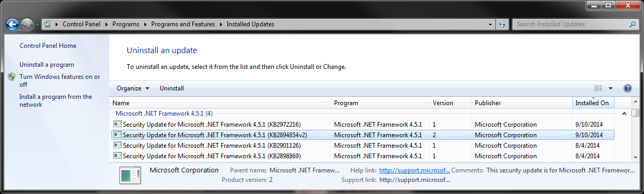This screenshot has height=194, width=644.
Task: Open the Help link support URL
Action: click(414, 170)
